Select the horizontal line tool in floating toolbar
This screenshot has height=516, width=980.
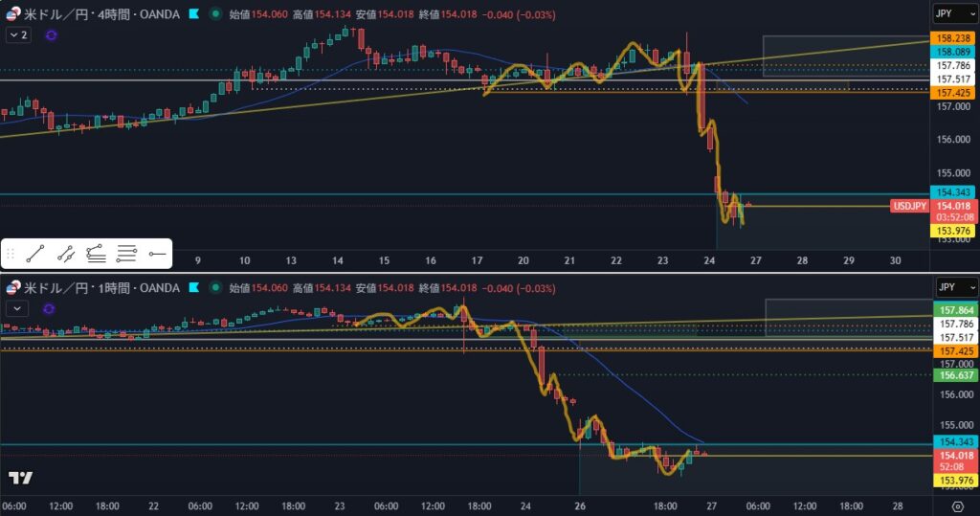click(157, 254)
